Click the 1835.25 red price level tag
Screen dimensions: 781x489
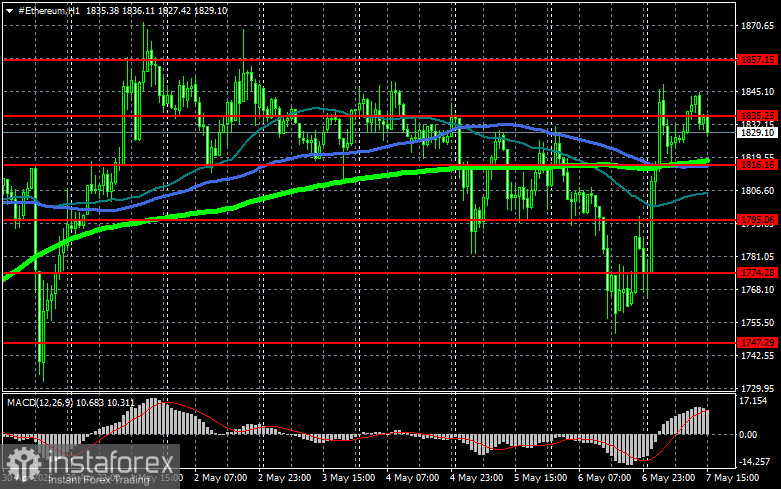coord(756,116)
